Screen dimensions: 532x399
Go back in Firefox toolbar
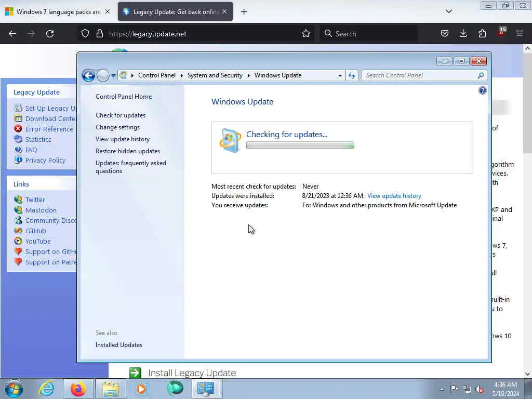click(12, 34)
